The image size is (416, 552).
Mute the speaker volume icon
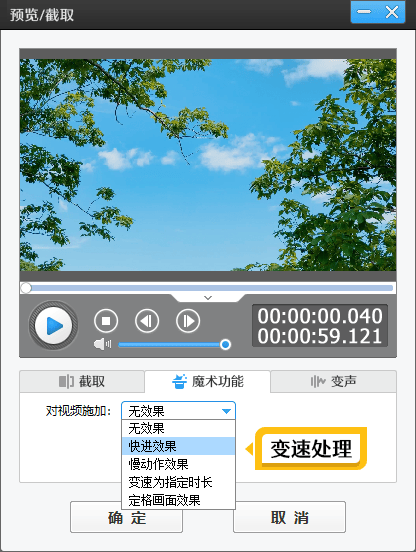102,344
